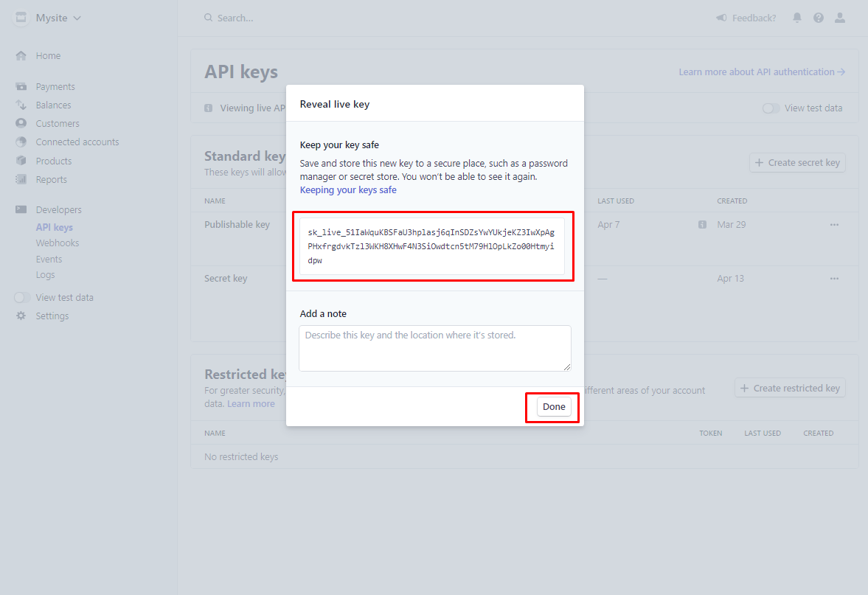Open the Logs page under Developers
Viewport: 868px width, 595px height.
tap(45, 274)
